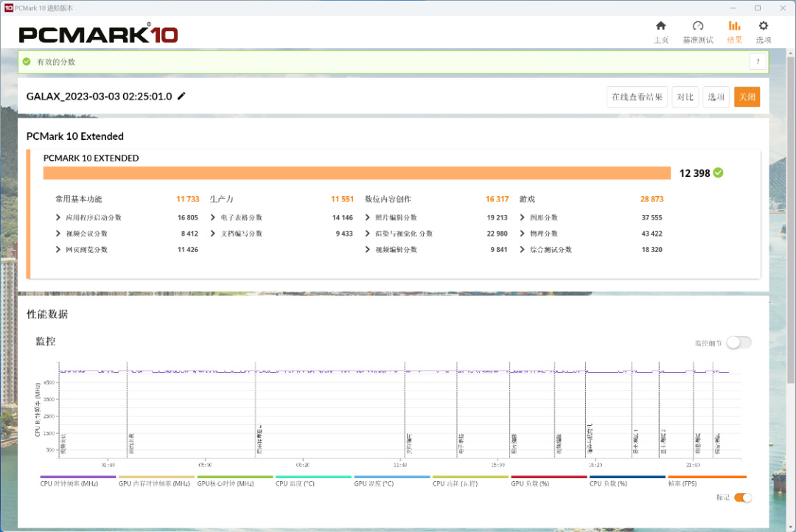The image size is (796, 532).
Task: Click the 生产力 score 11 551
Action: (x=342, y=199)
